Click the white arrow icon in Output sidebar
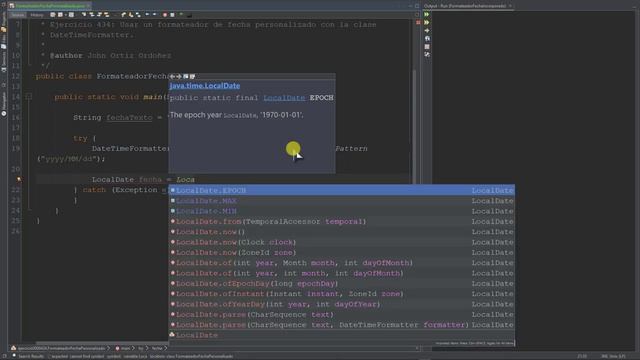Image resolution: width=640 pixels, height=360 pixels. click(427, 31)
